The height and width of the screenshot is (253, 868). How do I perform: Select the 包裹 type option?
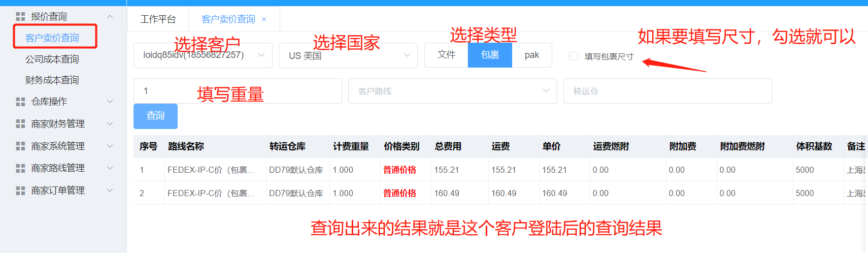point(490,55)
